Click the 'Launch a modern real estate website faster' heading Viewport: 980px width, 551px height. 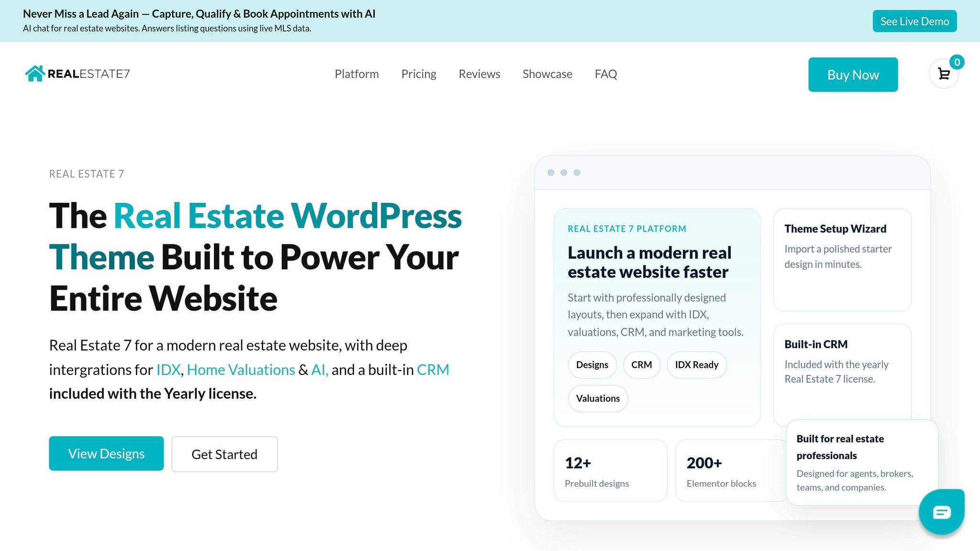tap(649, 262)
